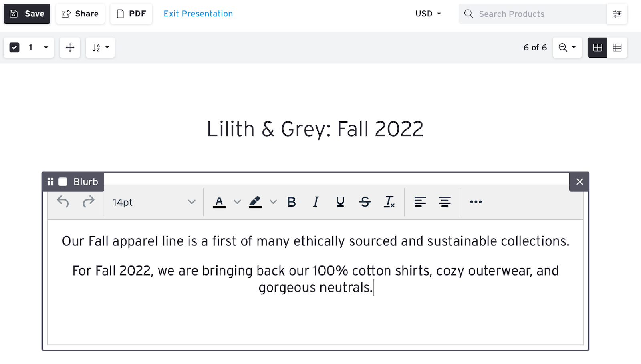Toggle bold formatting
641x364 pixels.
pos(291,202)
